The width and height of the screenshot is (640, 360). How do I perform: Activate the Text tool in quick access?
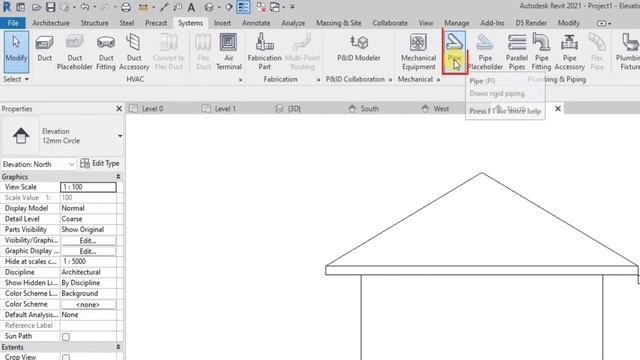(x=191, y=7)
